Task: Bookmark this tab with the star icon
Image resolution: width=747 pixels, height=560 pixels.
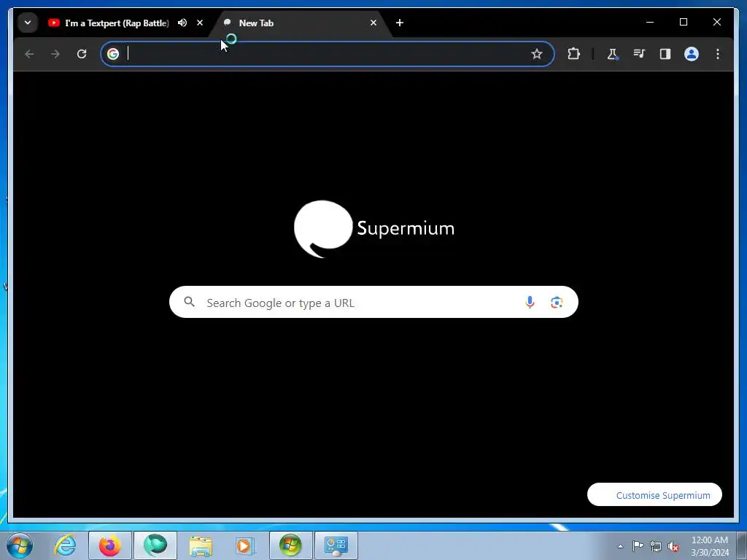Action: pyautogui.click(x=537, y=54)
